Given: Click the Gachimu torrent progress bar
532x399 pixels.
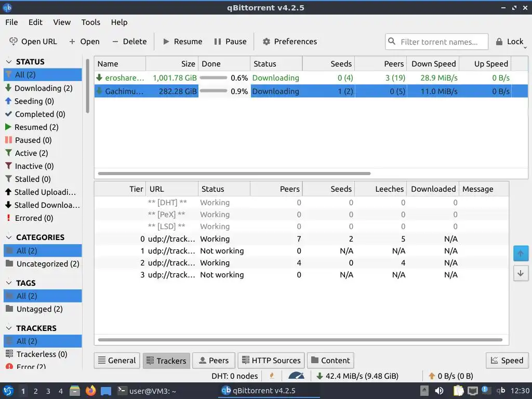Looking at the screenshot, I should pyautogui.click(x=214, y=91).
